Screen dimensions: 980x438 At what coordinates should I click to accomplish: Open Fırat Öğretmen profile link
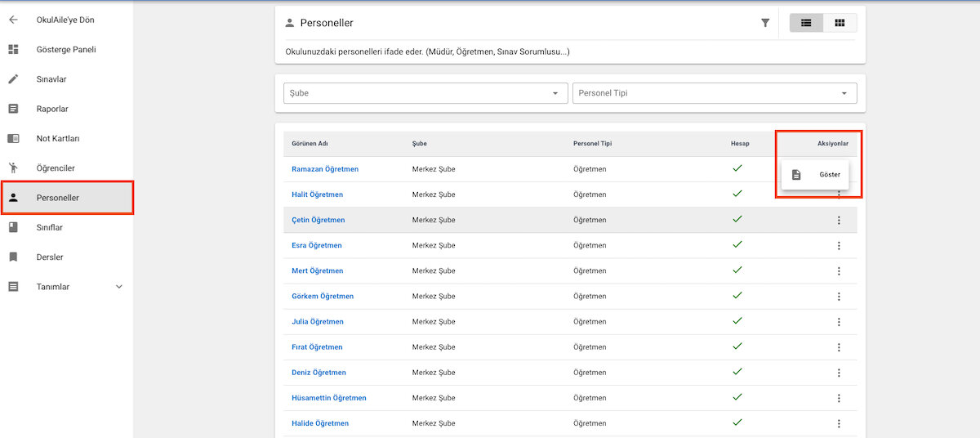click(317, 347)
